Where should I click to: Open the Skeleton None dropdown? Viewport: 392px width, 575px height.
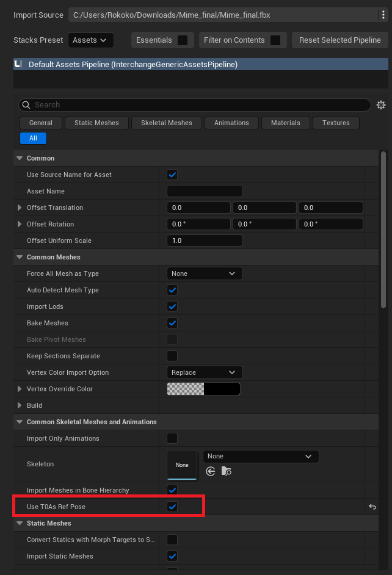click(261, 456)
